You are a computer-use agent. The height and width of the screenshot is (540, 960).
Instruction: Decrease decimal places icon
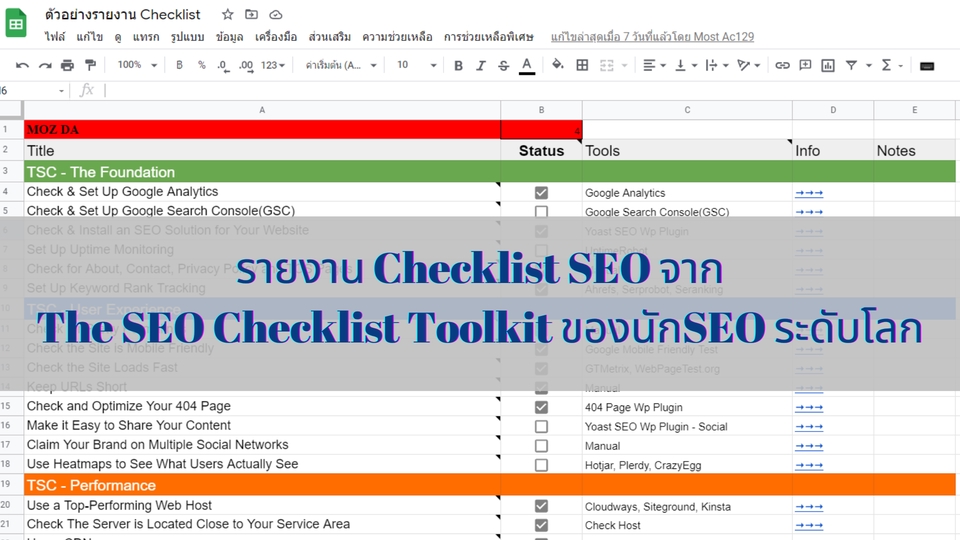tap(223, 66)
